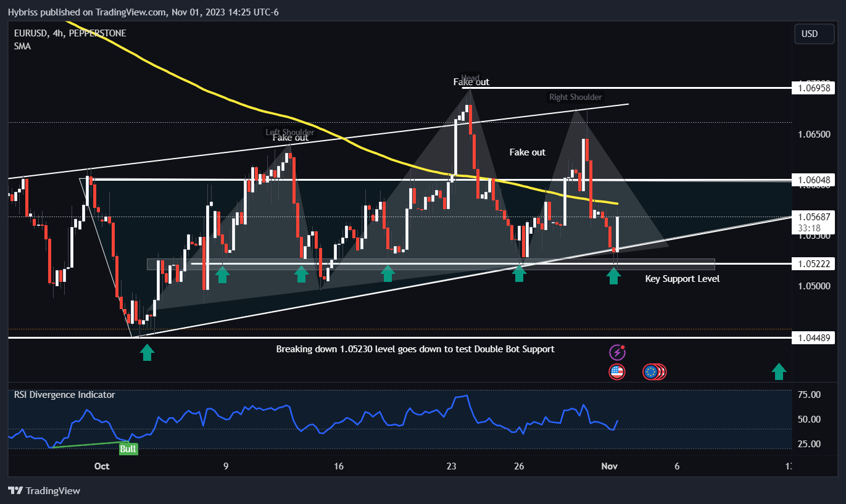Click the 1.06500 price axis value
The height and width of the screenshot is (504, 846).
815,134
